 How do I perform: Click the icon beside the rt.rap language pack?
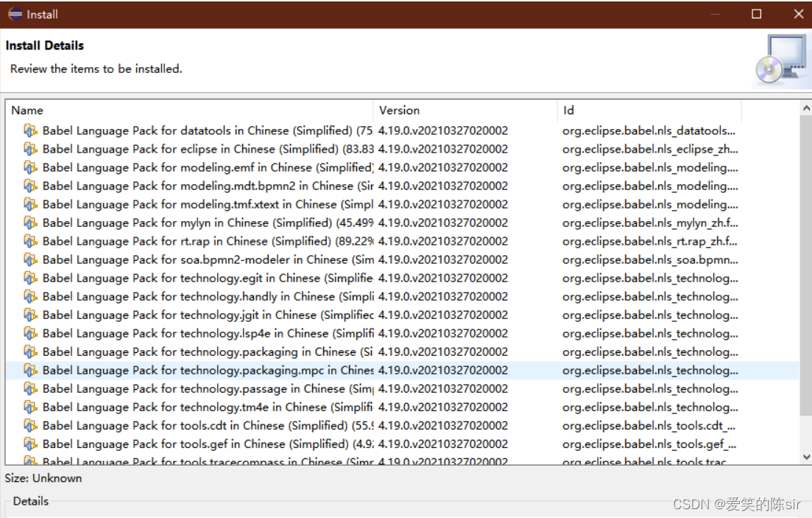point(31,241)
